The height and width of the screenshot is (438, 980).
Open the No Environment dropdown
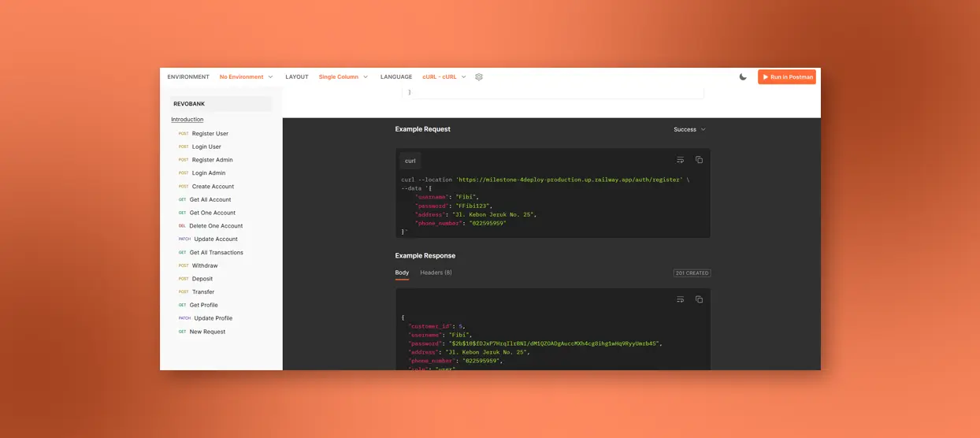[x=246, y=77]
